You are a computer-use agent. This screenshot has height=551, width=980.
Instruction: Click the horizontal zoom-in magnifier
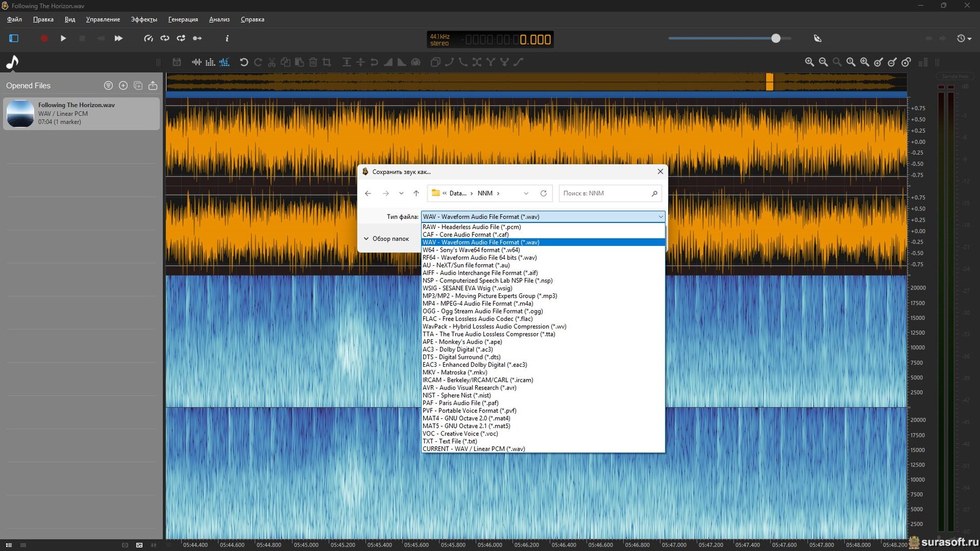(x=809, y=62)
